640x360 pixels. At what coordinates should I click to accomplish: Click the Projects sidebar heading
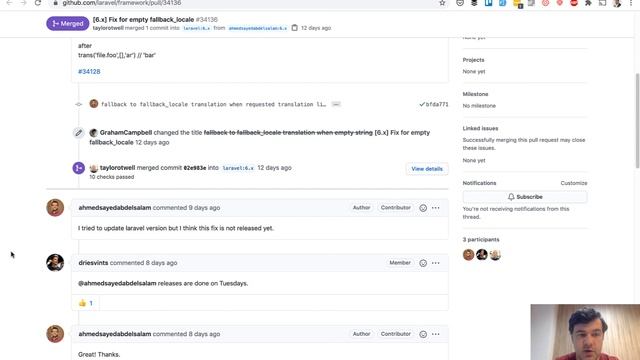click(473, 60)
